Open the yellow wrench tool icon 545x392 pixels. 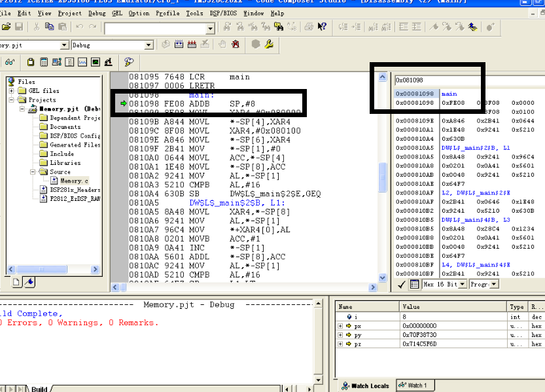269,44
